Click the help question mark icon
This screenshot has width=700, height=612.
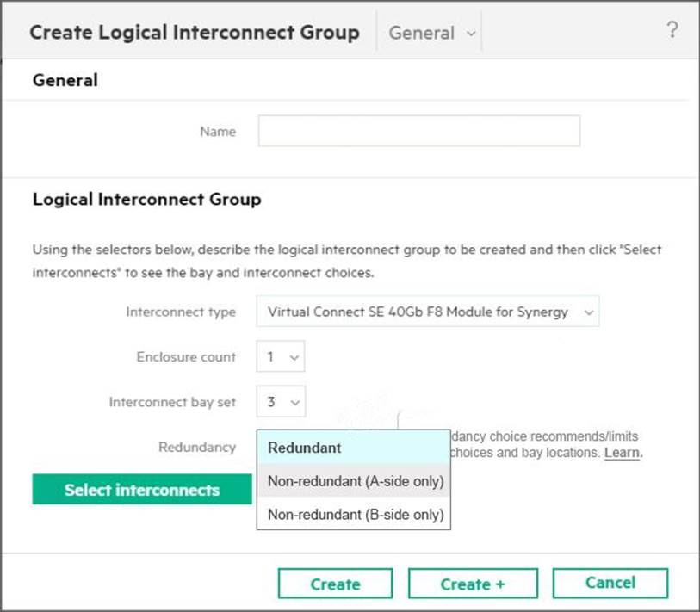[x=672, y=30]
